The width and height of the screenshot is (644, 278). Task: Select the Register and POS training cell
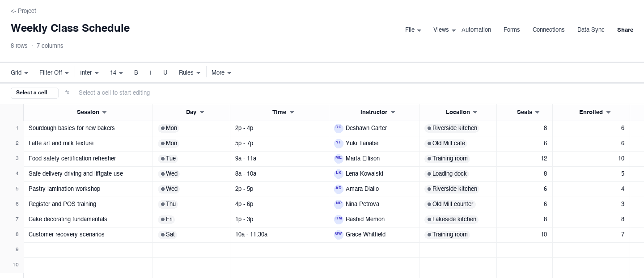coord(88,204)
